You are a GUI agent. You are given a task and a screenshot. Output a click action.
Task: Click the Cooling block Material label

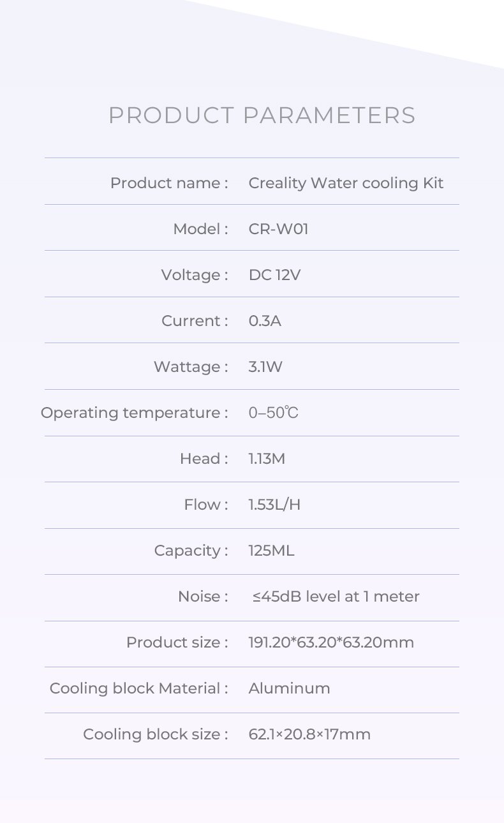point(139,688)
